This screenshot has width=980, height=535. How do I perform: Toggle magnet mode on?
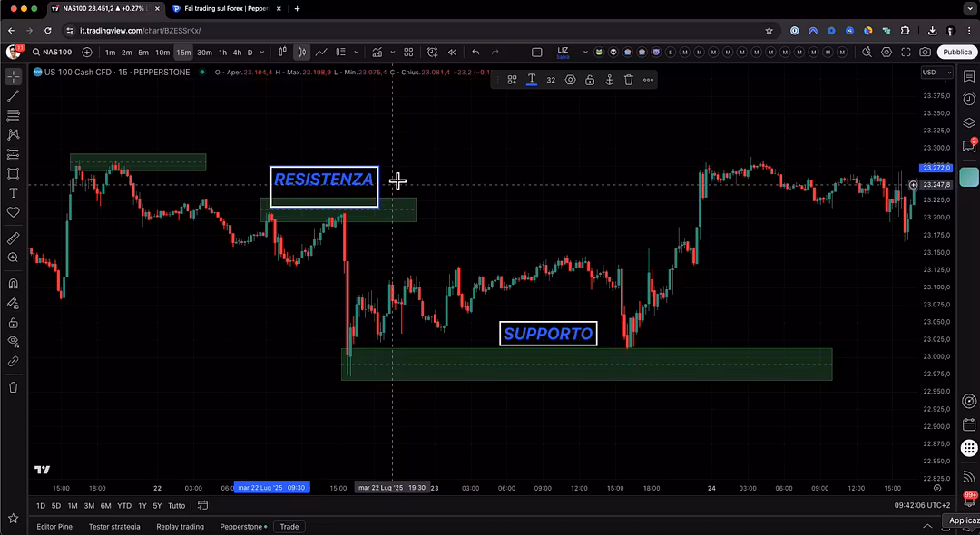(14, 283)
